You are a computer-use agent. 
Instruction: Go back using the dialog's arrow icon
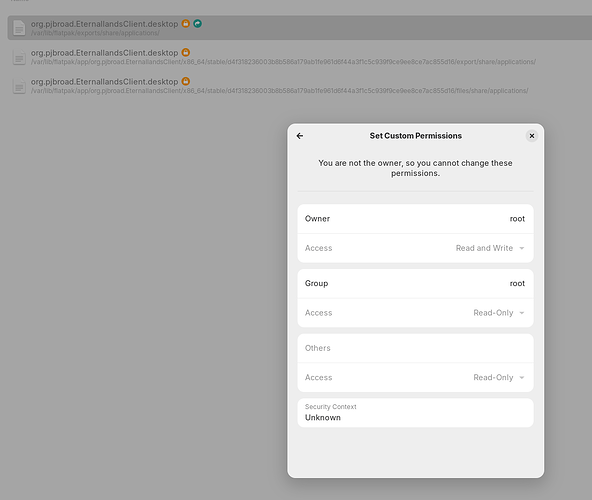(300, 136)
